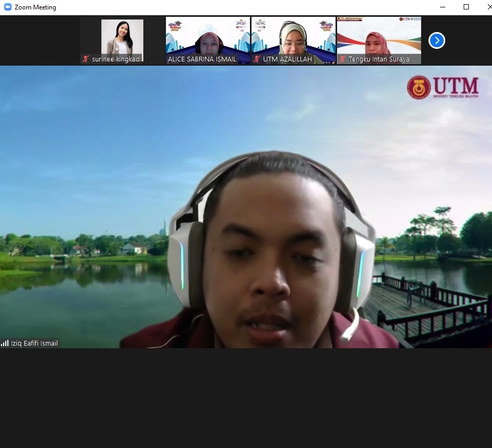The height and width of the screenshot is (448, 492).
Task: Show next participants with the blue arrow
Action: point(436,40)
